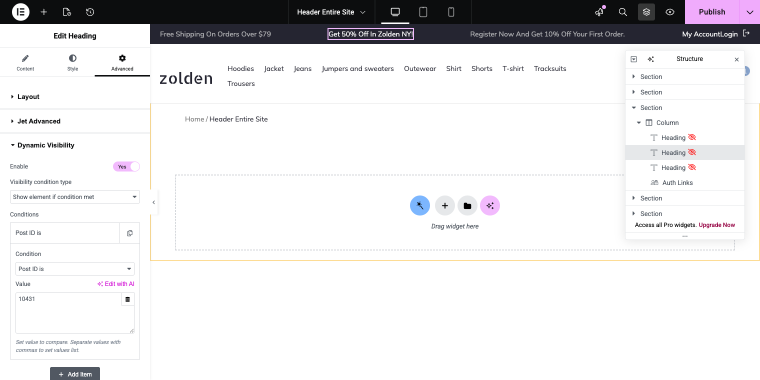Image resolution: width=760 pixels, height=380 pixels.
Task: Click the Add Item button
Action: (75, 374)
